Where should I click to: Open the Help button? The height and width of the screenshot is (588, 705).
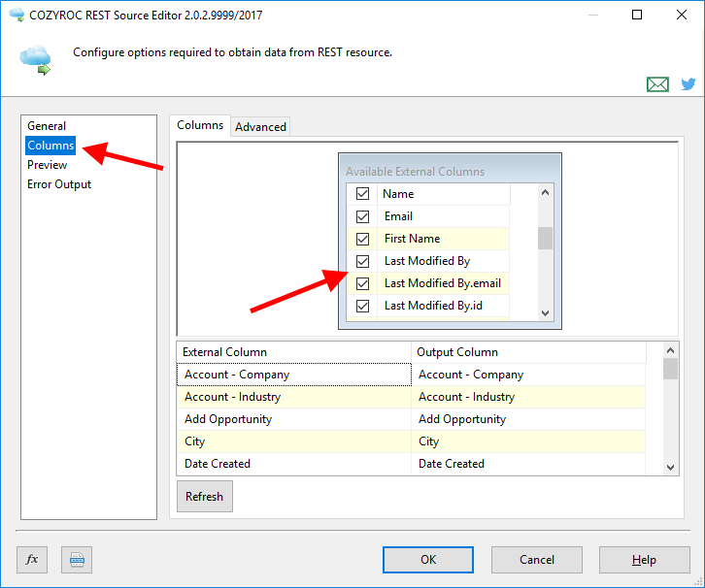click(x=644, y=560)
